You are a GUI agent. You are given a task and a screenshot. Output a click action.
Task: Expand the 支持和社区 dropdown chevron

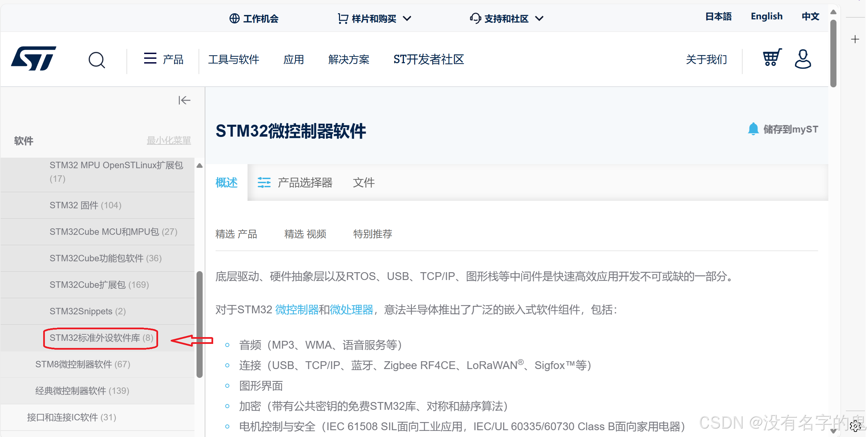click(539, 18)
